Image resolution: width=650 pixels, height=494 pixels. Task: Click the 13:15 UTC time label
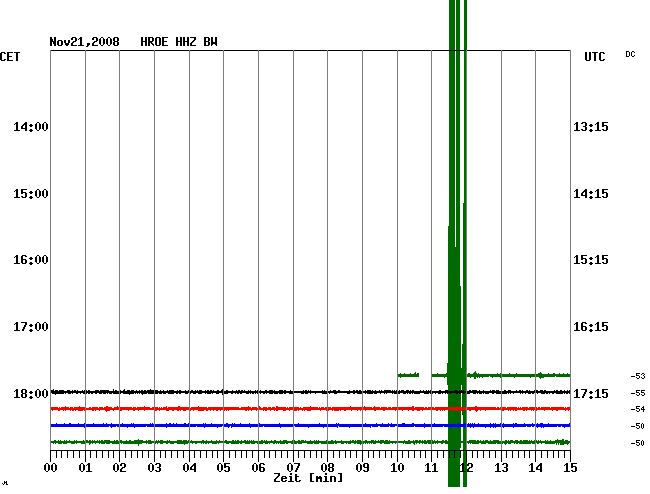click(x=591, y=127)
